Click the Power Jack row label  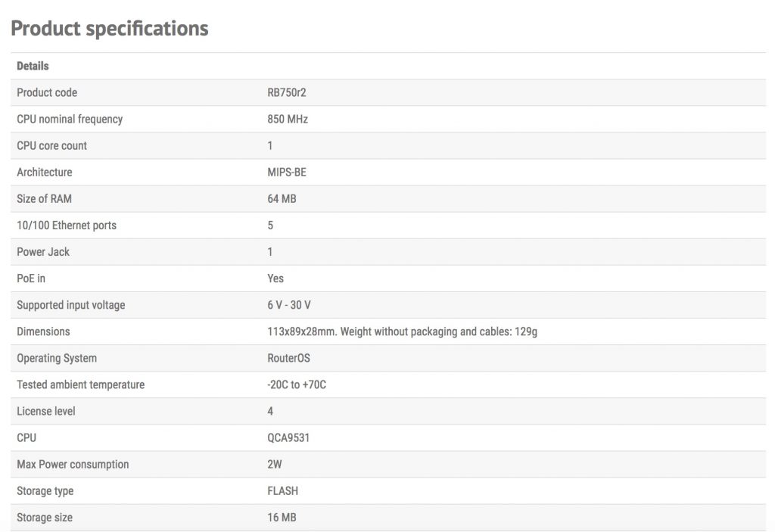point(43,252)
